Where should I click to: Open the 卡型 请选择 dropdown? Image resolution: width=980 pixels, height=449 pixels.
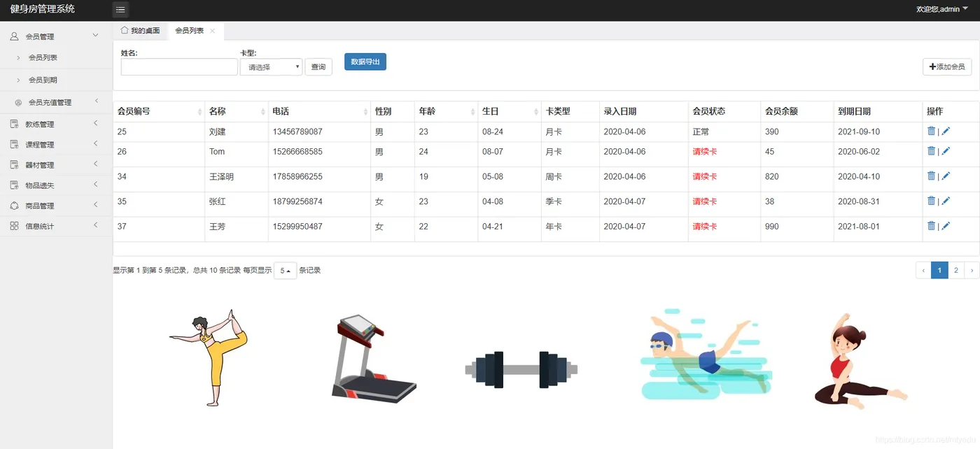271,67
